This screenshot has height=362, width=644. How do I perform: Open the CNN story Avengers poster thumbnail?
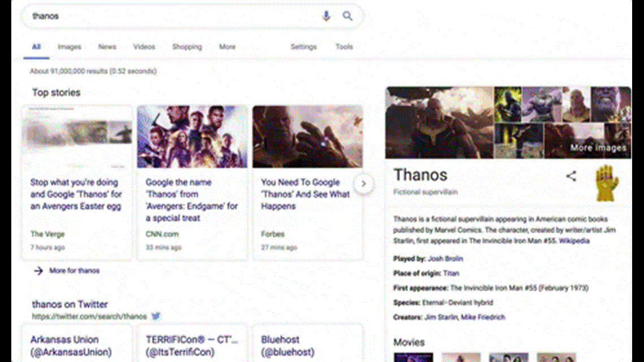pyautogui.click(x=192, y=137)
